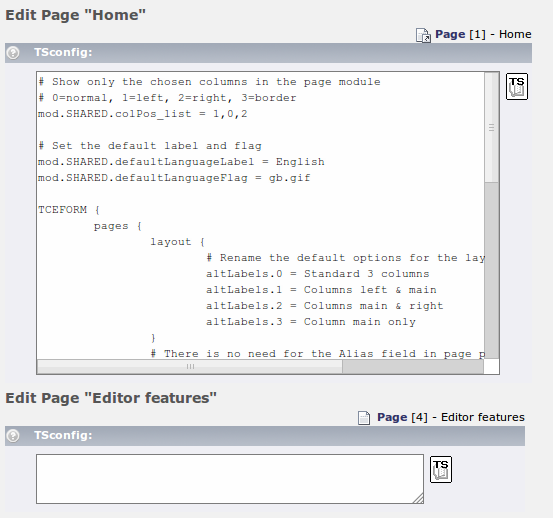Click the vertical scrollbar thumb in Home TSconfig
The image size is (553, 518).
(491, 128)
